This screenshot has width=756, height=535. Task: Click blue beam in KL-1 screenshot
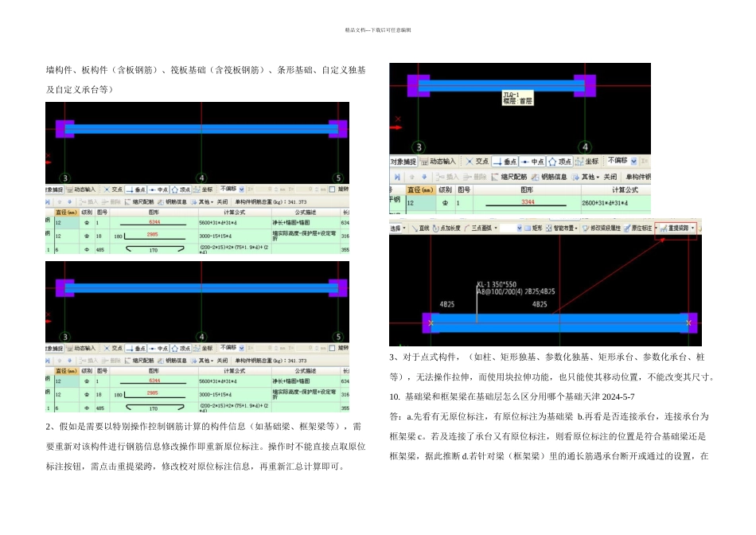pyautogui.click(x=559, y=322)
